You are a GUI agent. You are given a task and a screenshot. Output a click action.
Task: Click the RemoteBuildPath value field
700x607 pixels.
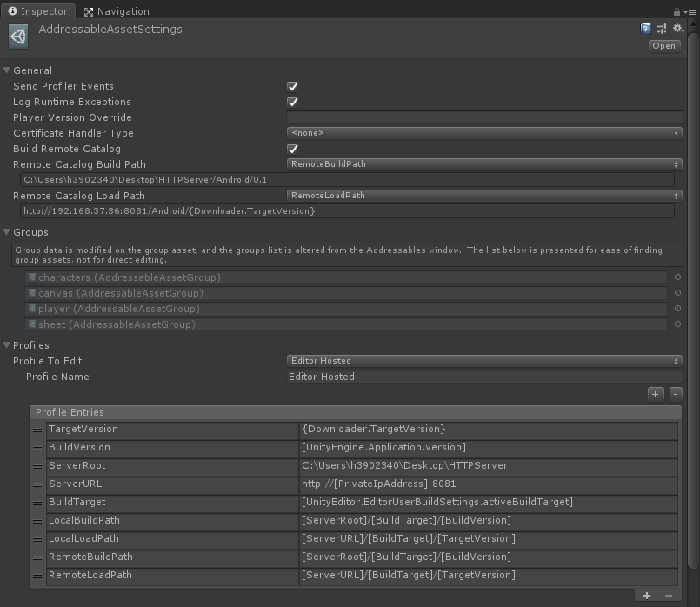(489, 557)
